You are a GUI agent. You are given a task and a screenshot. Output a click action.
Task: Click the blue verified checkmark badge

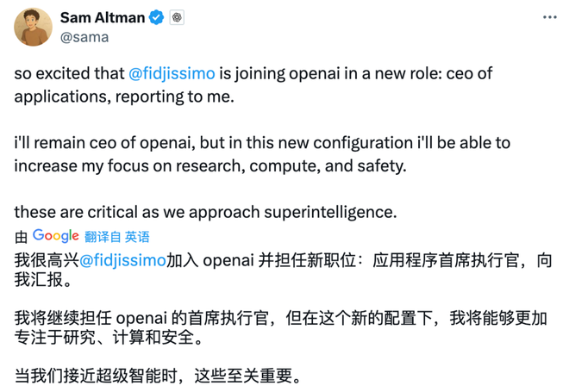156,17
